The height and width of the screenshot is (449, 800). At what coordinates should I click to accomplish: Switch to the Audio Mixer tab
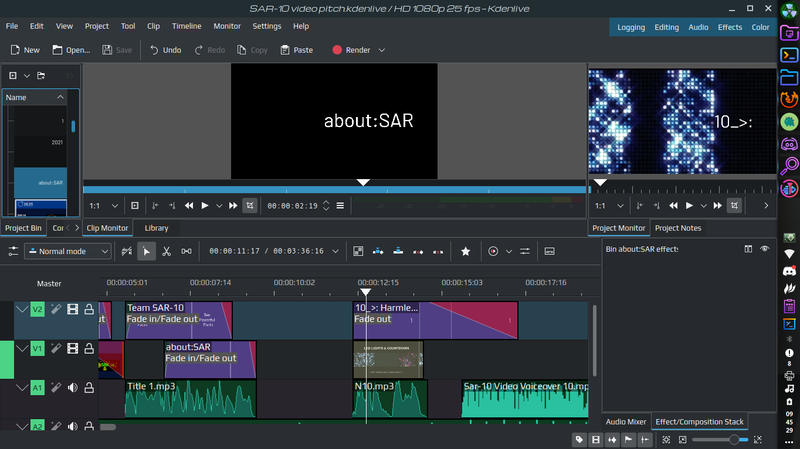click(626, 422)
